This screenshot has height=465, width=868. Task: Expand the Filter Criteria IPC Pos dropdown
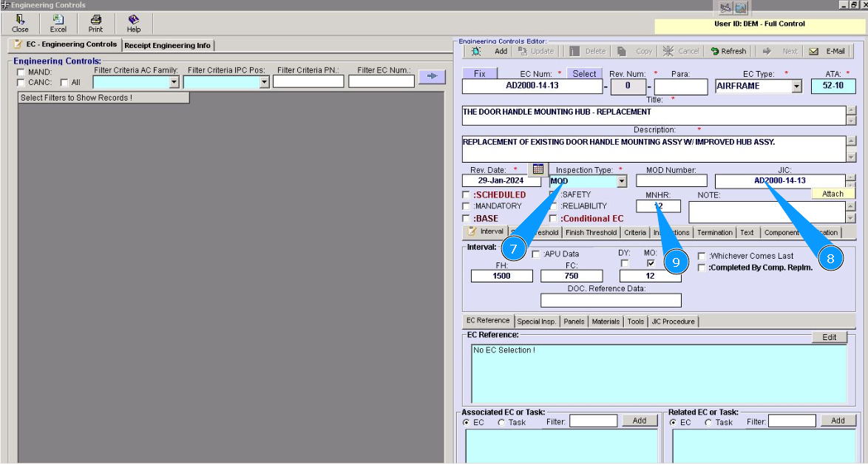click(x=264, y=83)
